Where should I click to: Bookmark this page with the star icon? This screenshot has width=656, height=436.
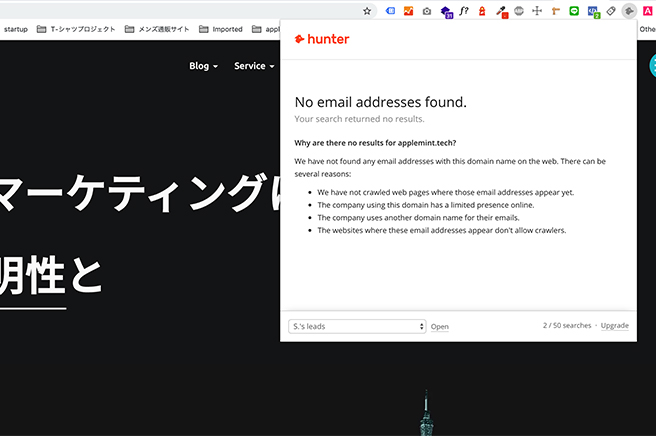tap(367, 11)
